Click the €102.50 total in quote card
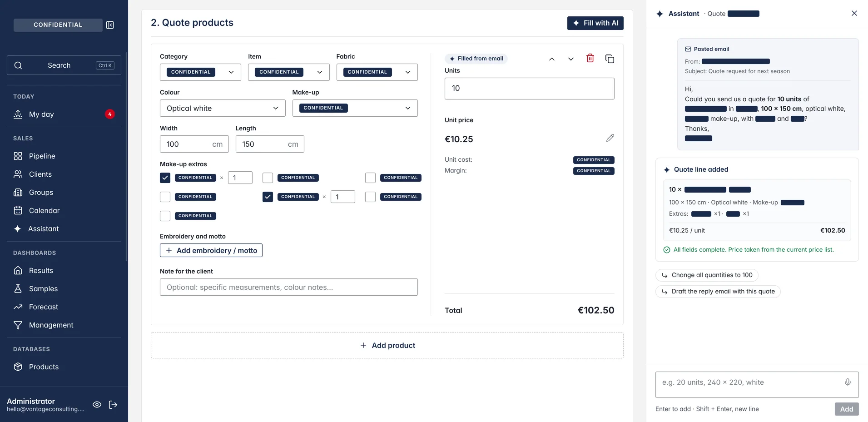Screen dimensions: 868x422 pos(833,230)
